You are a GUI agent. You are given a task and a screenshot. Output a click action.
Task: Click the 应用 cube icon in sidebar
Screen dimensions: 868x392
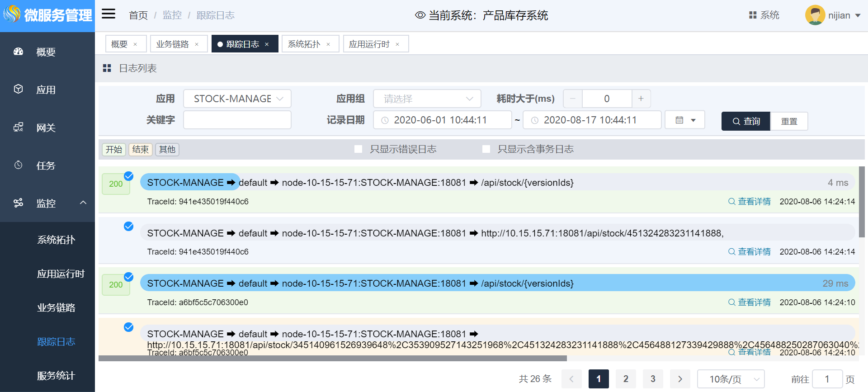pos(19,89)
